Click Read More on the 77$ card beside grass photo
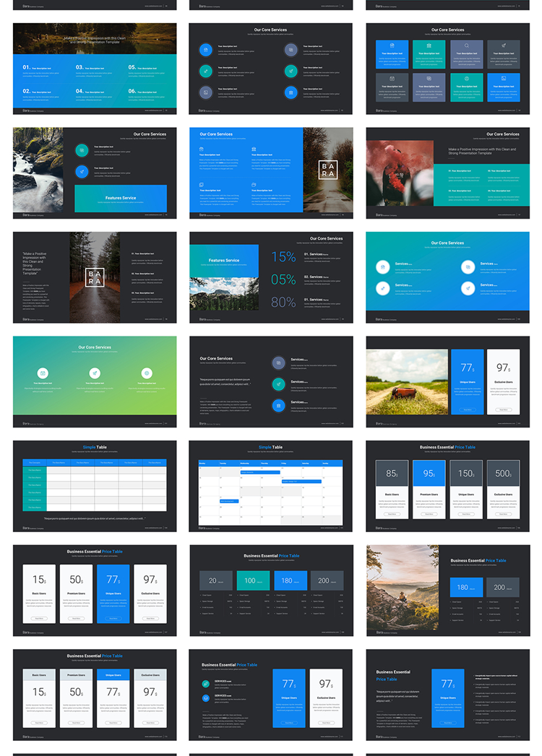 pyautogui.click(x=468, y=409)
